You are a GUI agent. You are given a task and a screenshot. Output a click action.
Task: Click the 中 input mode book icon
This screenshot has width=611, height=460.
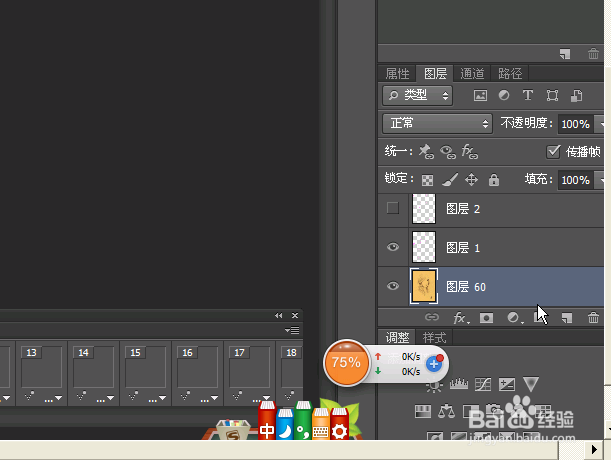[267, 421]
